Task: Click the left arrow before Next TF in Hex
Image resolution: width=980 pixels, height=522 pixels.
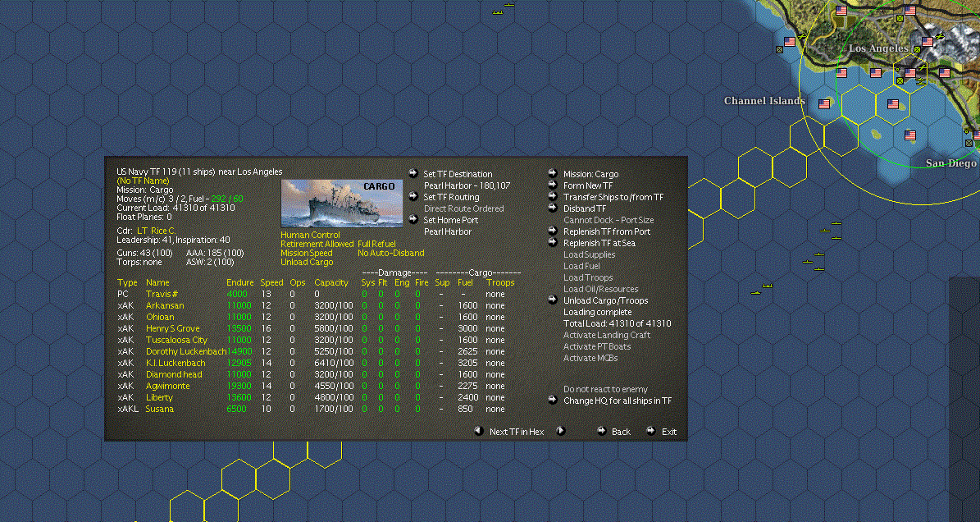Action: click(x=479, y=431)
